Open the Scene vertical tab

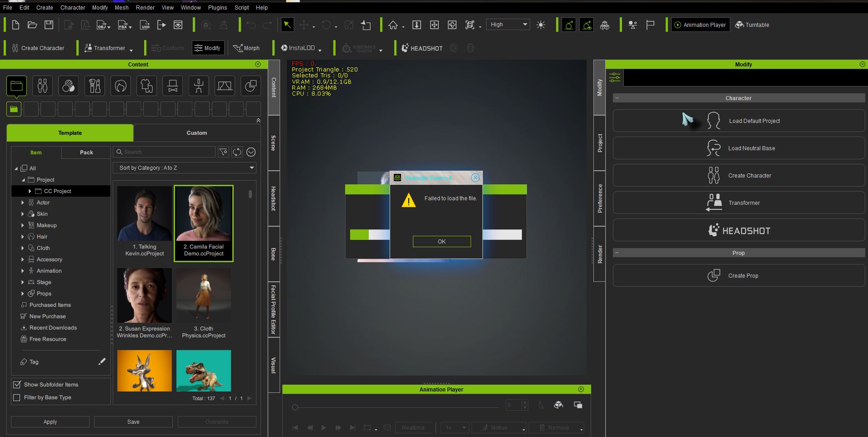pyautogui.click(x=273, y=143)
